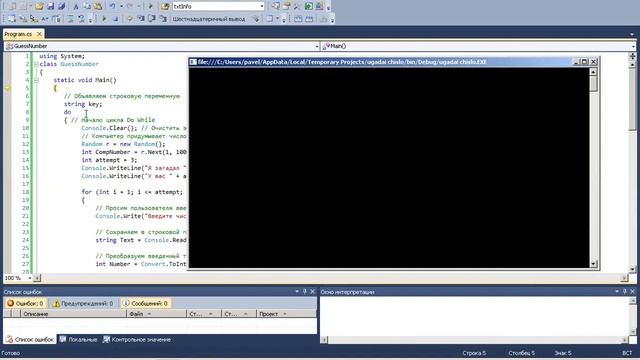Image resolution: width=640 pixels, height=360 pixels.
Task: Click the console scrollbar up arrow
Action: coord(593,71)
